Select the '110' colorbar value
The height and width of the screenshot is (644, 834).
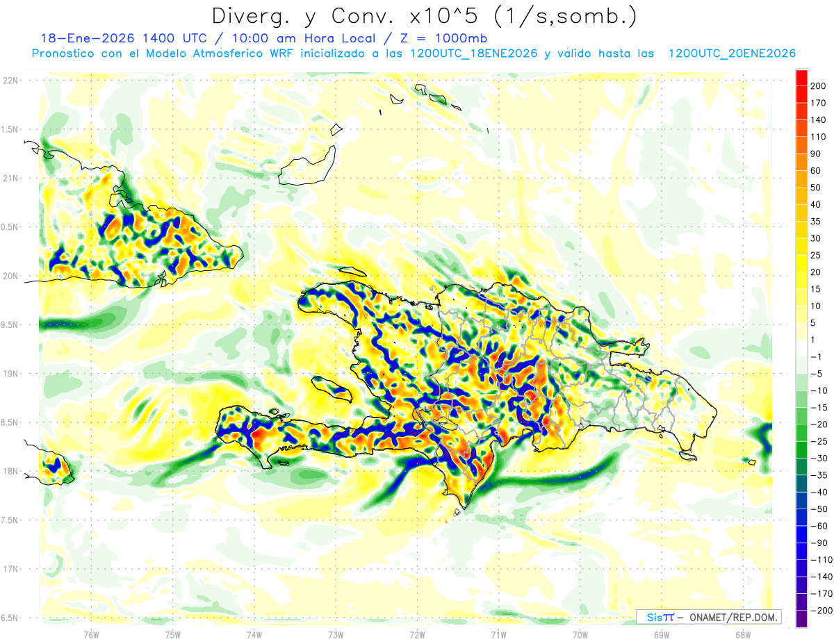click(819, 137)
